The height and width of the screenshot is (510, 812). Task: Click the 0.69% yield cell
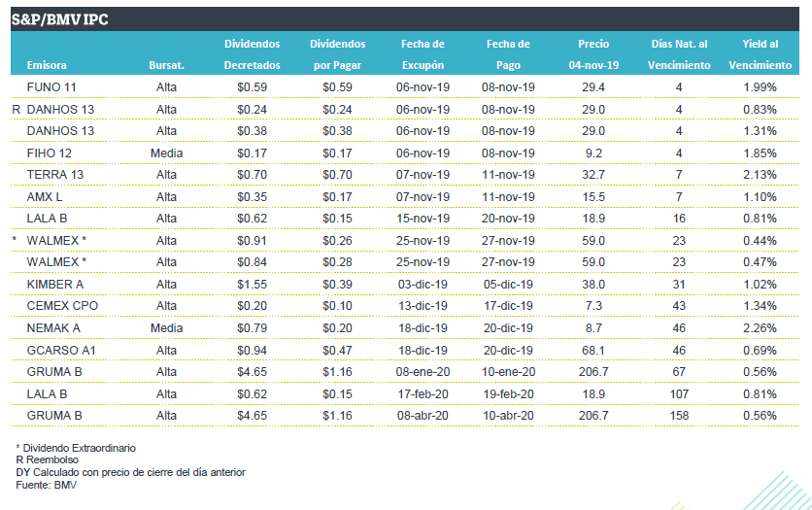[x=760, y=351]
